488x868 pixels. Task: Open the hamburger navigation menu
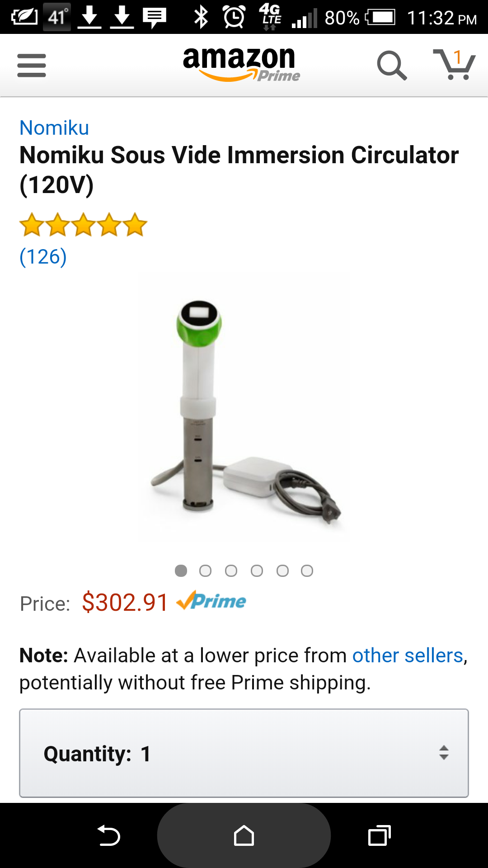coord(32,66)
